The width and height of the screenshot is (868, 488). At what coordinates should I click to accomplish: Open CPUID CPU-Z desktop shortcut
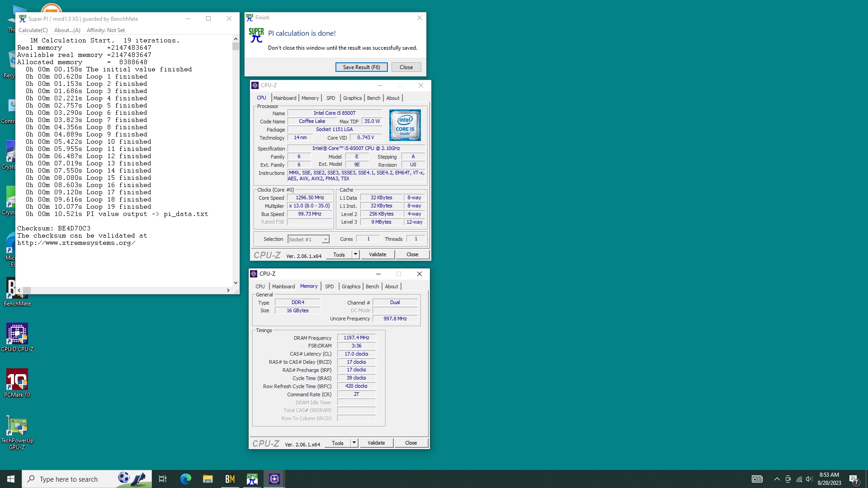(17, 337)
